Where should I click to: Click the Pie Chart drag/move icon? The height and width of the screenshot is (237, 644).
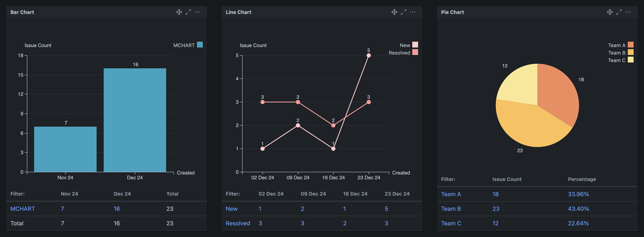pos(610,11)
